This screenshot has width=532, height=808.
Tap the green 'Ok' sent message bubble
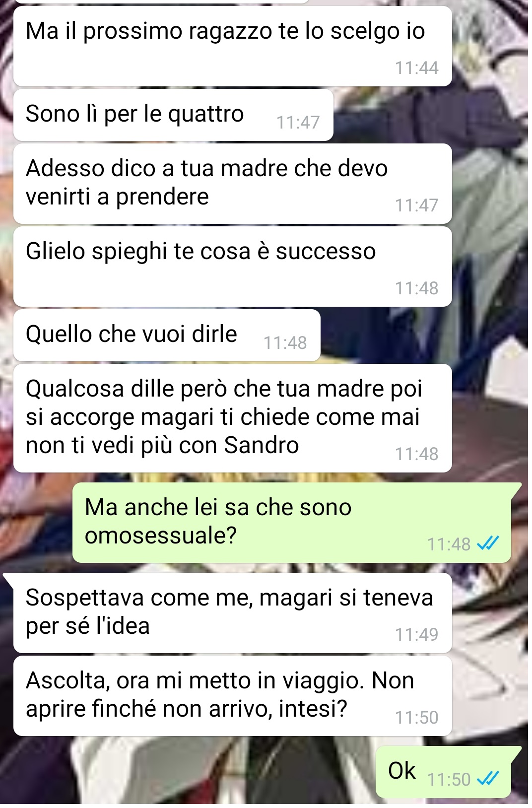[x=444, y=772]
